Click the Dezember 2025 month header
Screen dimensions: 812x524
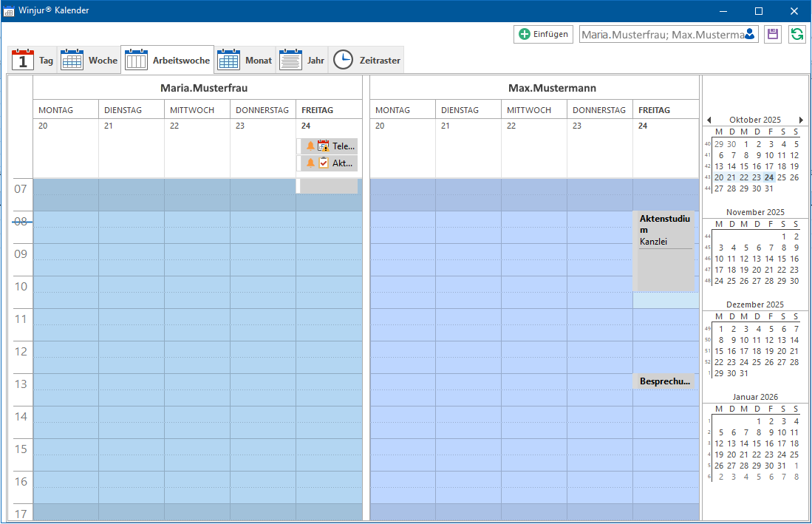pyautogui.click(x=755, y=304)
